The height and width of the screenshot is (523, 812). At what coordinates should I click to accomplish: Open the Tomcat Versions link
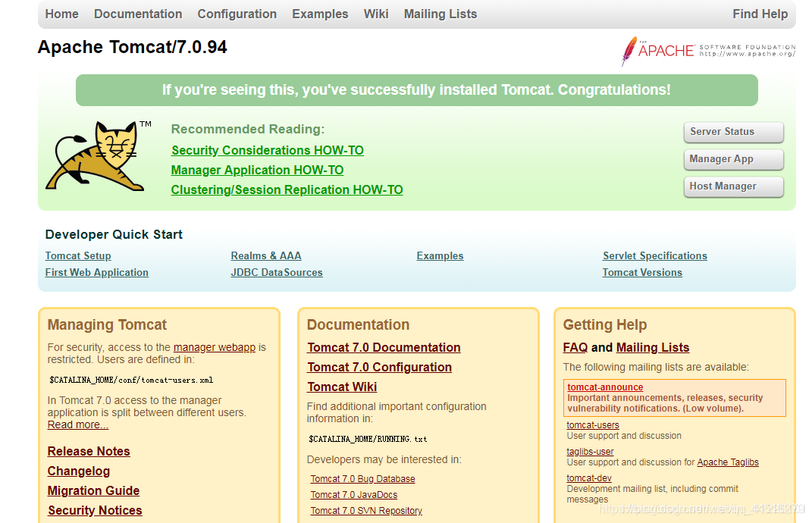pos(642,272)
